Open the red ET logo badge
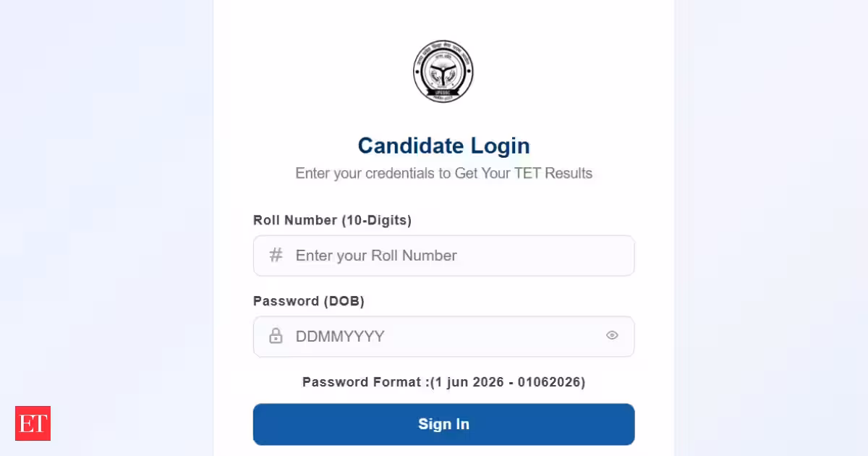The width and height of the screenshot is (868, 456). (33, 423)
